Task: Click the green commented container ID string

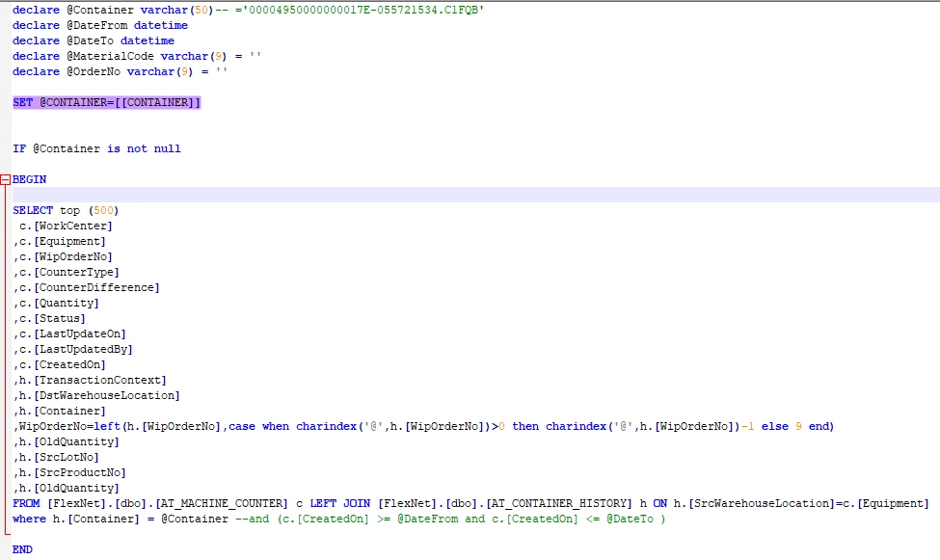Action: coord(365,11)
